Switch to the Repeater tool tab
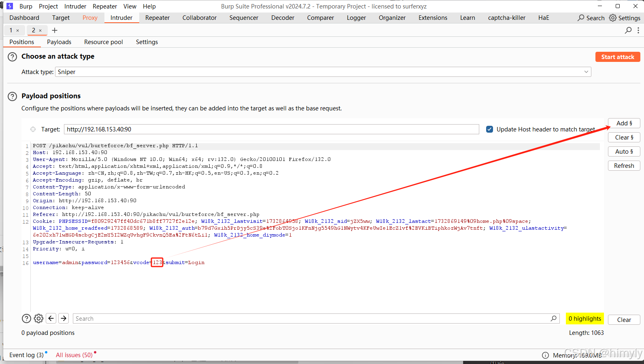The height and width of the screenshot is (364, 644). pyautogui.click(x=157, y=18)
